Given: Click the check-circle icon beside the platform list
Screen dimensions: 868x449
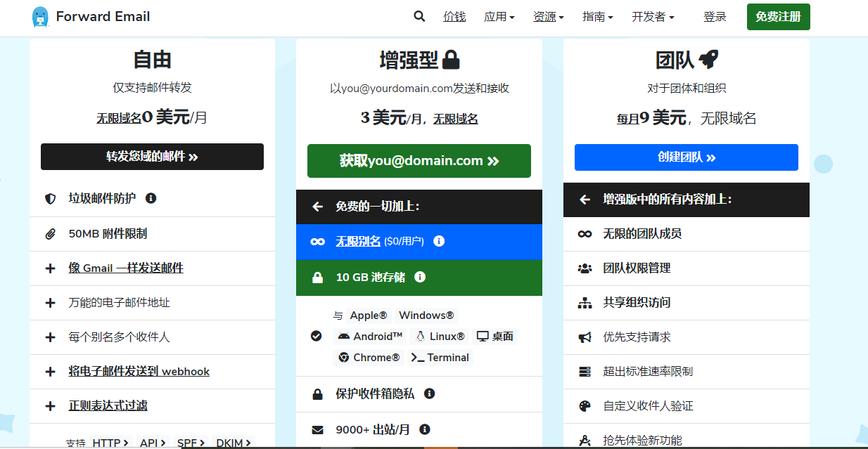Looking at the screenshot, I should tap(317, 336).
